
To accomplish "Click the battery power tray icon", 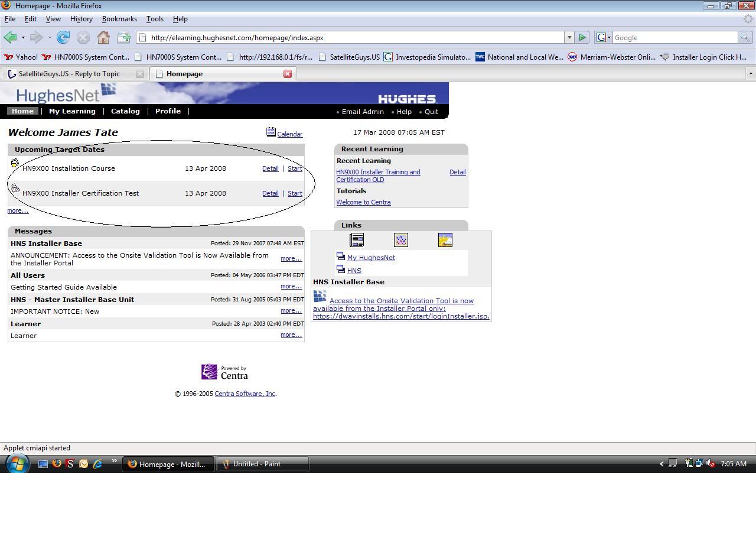I will pyautogui.click(x=689, y=463).
